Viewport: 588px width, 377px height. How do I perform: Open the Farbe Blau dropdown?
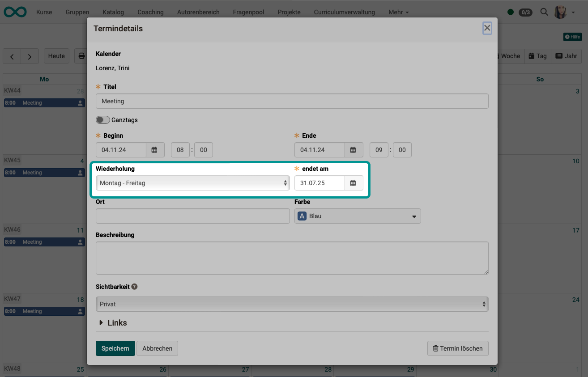(358, 216)
